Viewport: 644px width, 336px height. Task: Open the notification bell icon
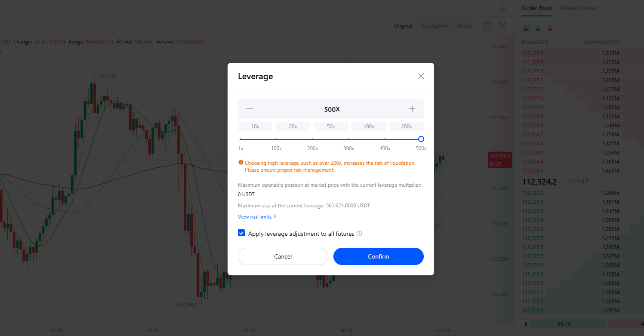(502, 8)
